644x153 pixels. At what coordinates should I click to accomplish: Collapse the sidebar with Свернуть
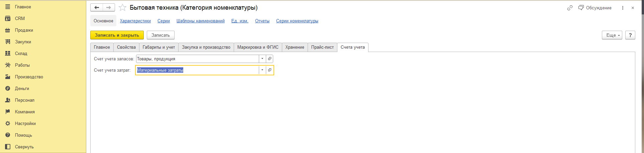[x=24, y=147]
